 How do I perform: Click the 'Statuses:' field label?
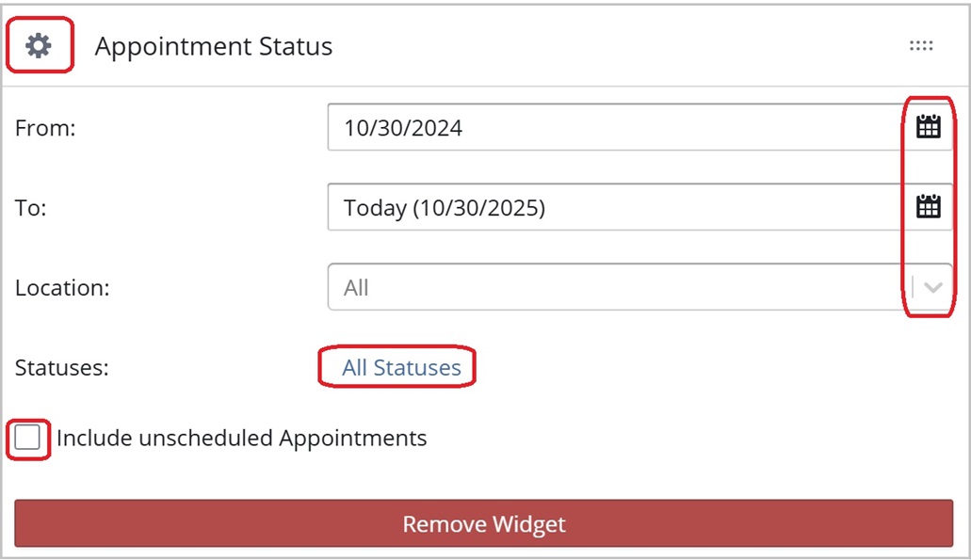62,368
